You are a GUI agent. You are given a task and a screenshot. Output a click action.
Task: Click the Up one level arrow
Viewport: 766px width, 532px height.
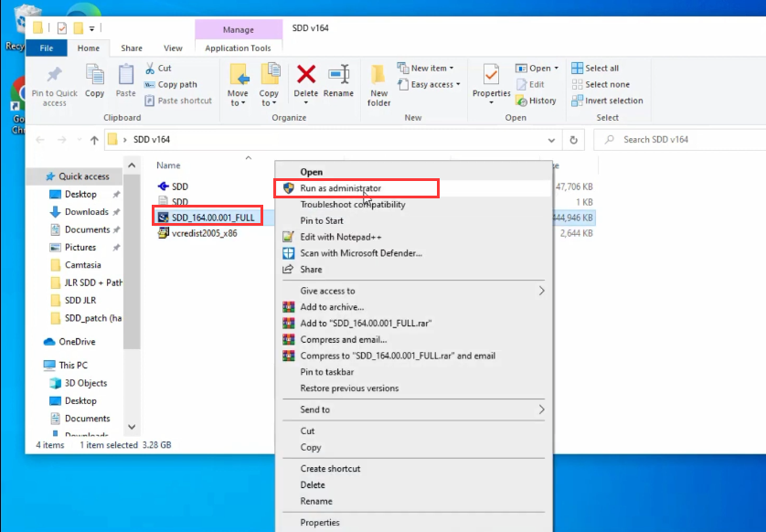point(94,140)
